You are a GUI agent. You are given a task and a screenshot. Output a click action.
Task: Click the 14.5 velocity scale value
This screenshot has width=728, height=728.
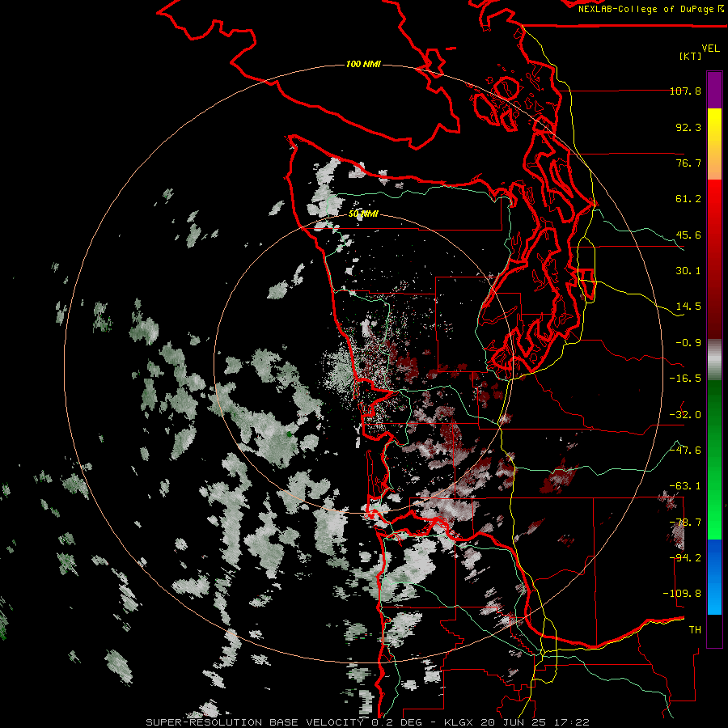(688, 307)
